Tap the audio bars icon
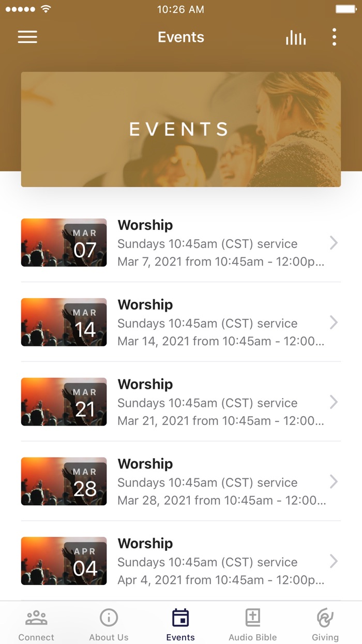362x644 pixels. [x=296, y=37]
